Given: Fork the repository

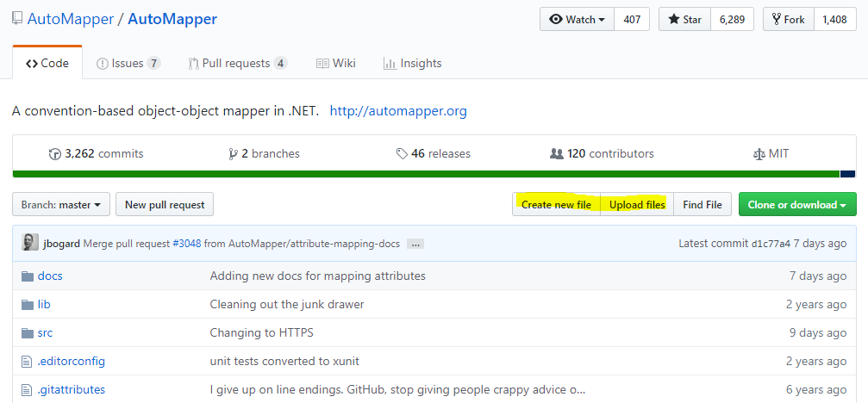Looking at the screenshot, I should coord(789,19).
